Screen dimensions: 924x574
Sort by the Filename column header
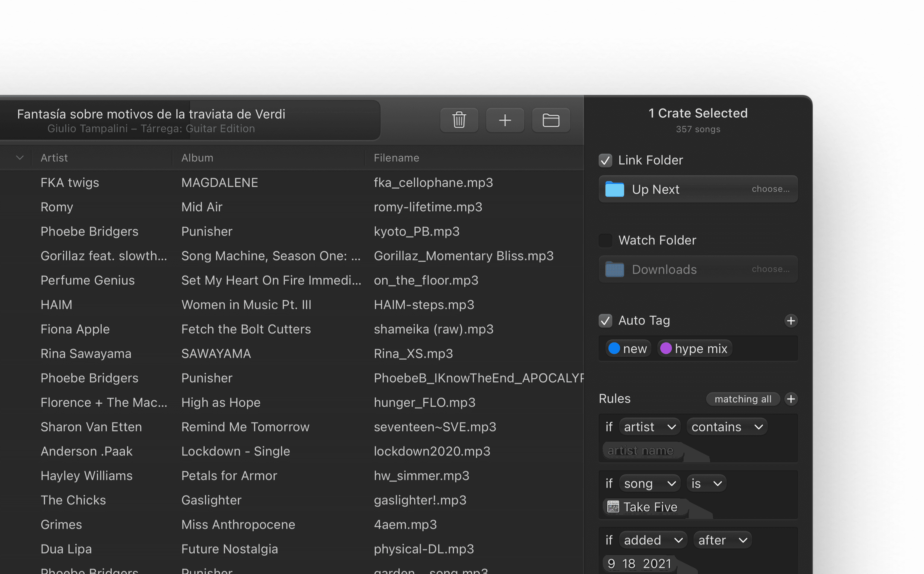click(x=396, y=158)
